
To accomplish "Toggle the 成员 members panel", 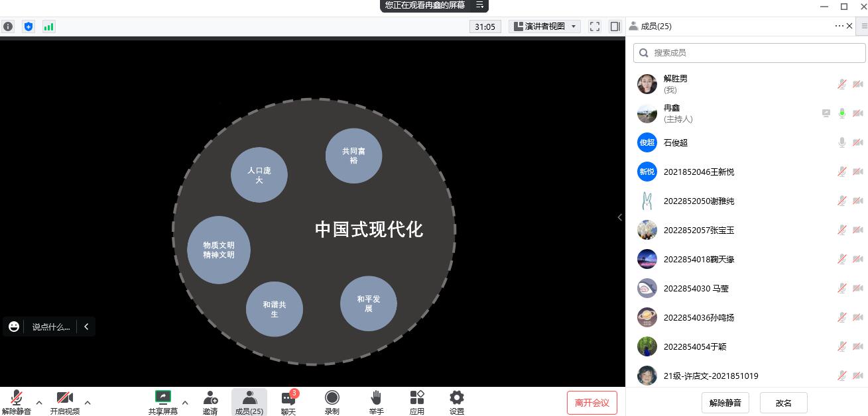I will click(x=249, y=401).
